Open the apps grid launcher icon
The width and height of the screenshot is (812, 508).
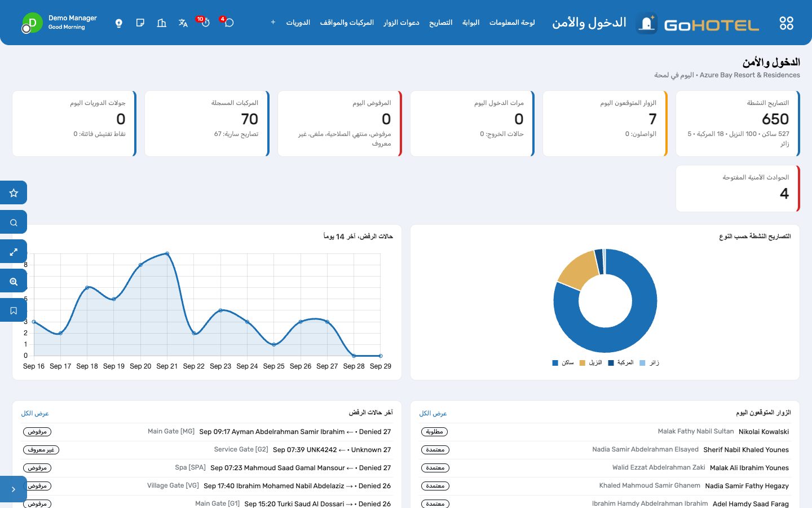coord(786,23)
